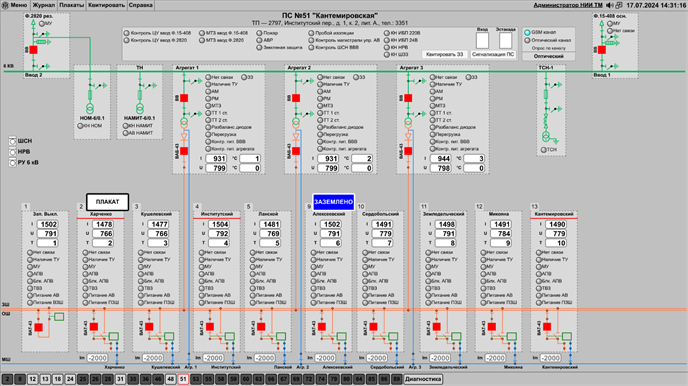Toggle the ШСН indicator on the left

pyautogui.click(x=12, y=141)
